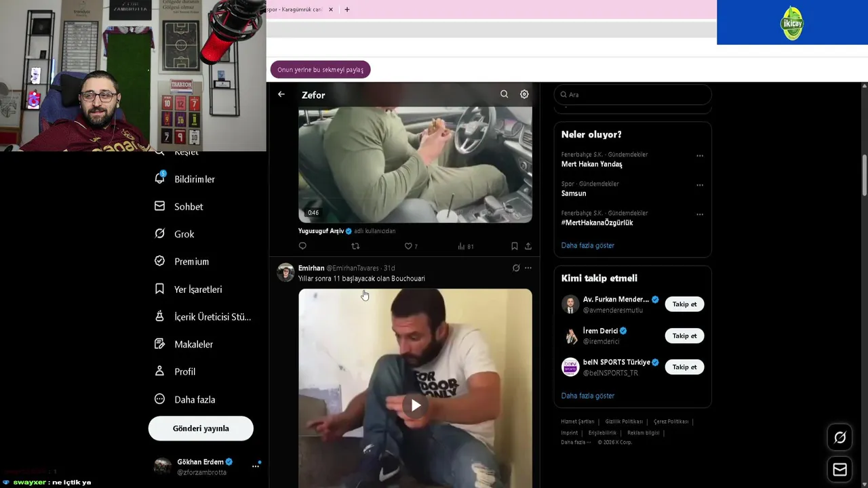Open the floating Grok icon button

tap(840, 438)
